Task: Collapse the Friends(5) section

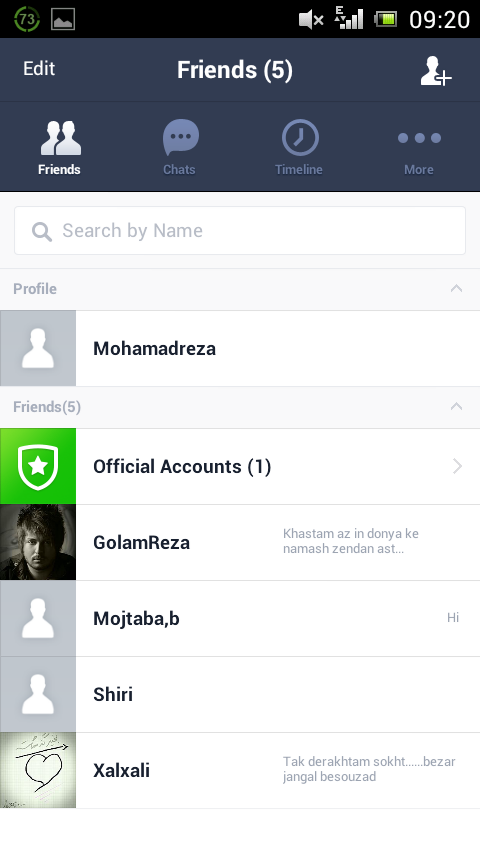Action: [456, 406]
